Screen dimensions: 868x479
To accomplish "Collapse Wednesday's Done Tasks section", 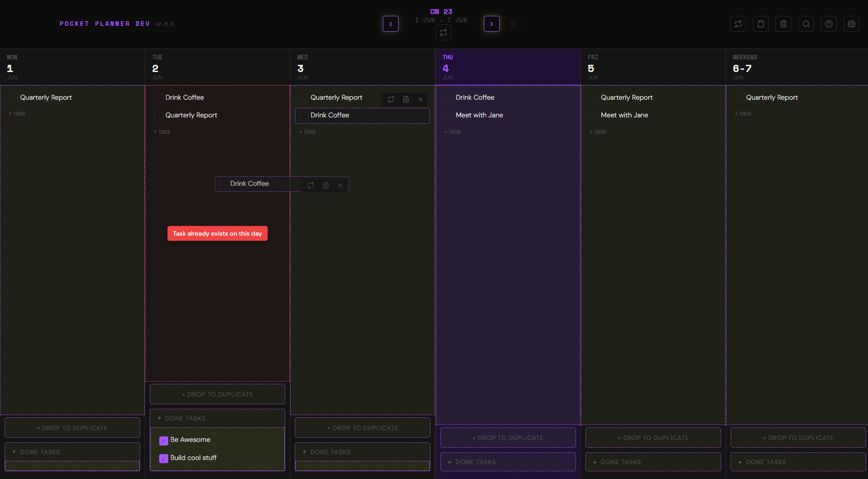I will [x=362, y=452].
